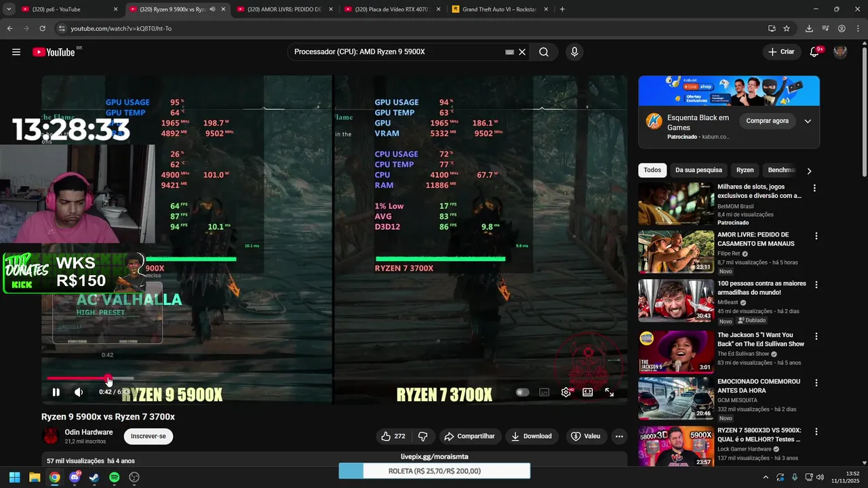Viewport: 868px width, 488px height.
Task: Open the tab search dropdown
Action: 8,9
